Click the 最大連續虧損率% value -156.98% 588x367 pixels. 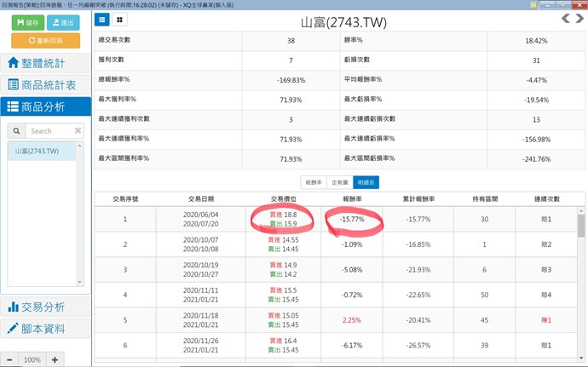pyautogui.click(x=536, y=140)
